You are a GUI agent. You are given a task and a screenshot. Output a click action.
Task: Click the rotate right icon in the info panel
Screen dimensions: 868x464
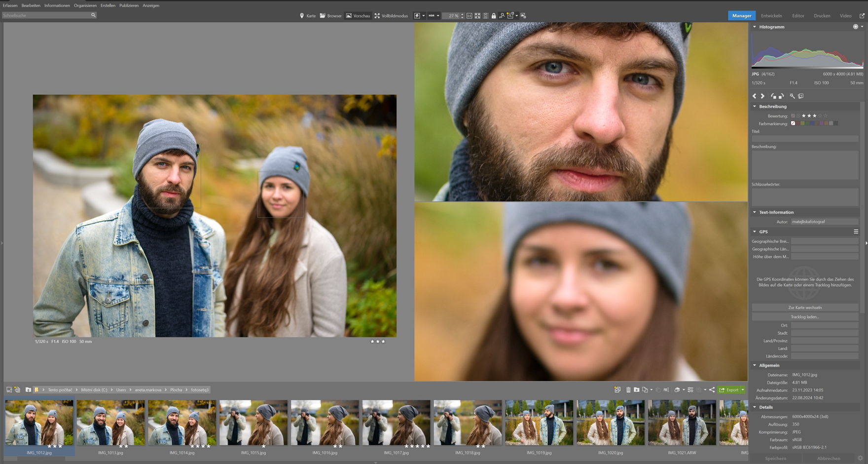click(x=781, y=96)
